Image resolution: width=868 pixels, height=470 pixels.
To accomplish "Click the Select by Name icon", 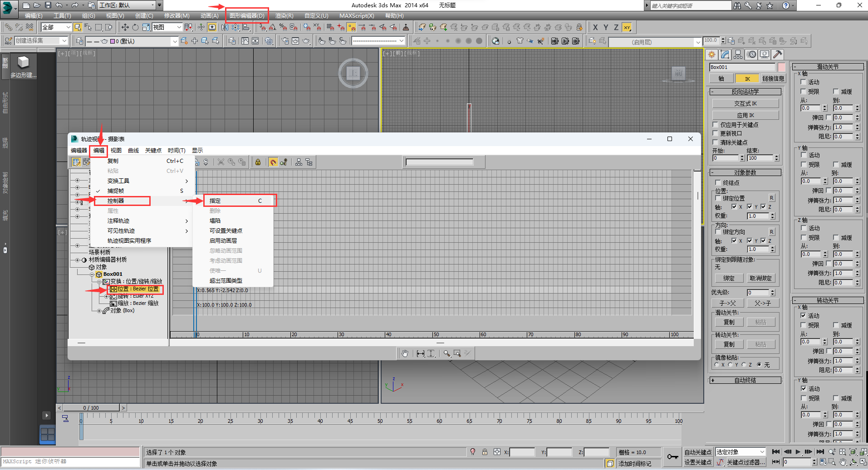I will point(88,27).
